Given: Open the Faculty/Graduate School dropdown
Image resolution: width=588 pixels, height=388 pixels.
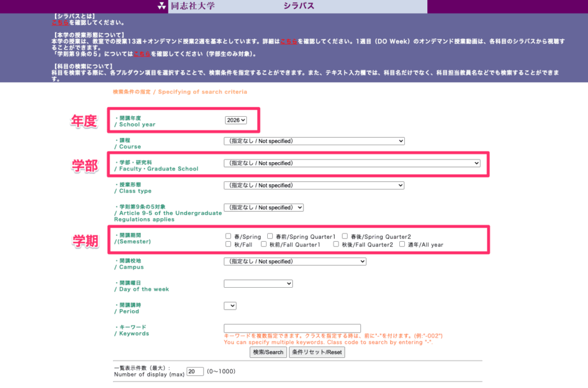Looking at the screenshot, I should point(351,163).
